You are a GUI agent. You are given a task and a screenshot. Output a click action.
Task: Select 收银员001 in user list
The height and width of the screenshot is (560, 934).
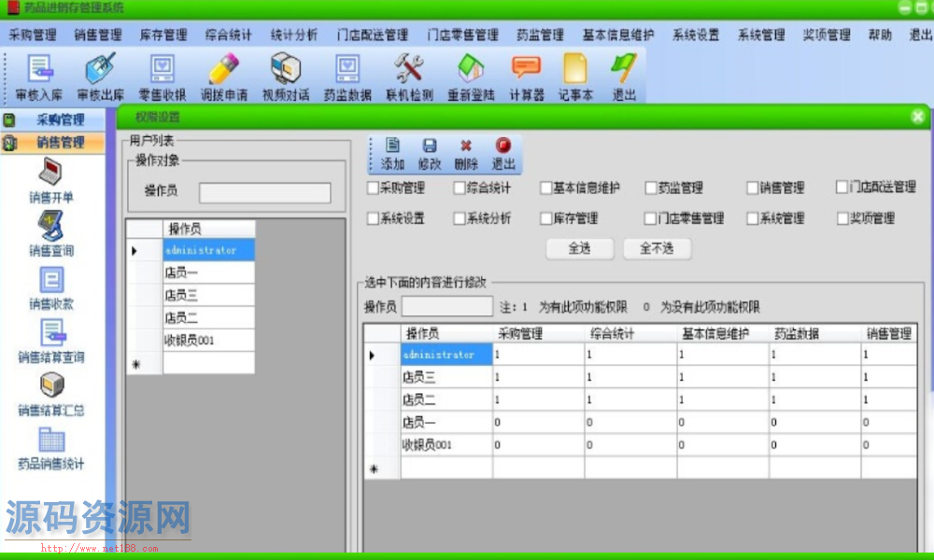pyautogui.click(x=208, y=341)
